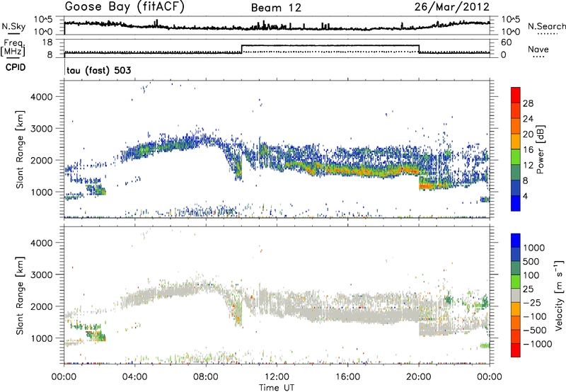
Task: Click the '12:00' time axis label
Action: click(x=277, y=377)
